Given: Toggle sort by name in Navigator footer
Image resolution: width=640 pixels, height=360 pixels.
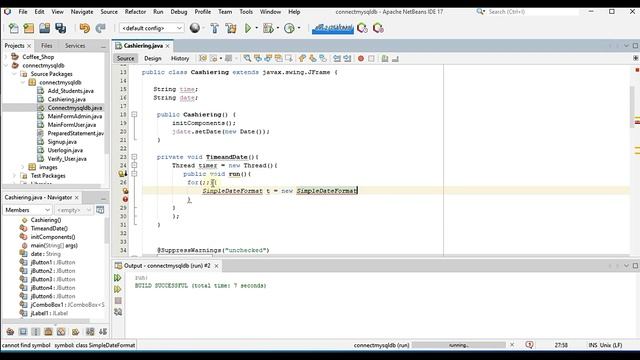Looking at the screenshot, I should (x=90, y=331).
